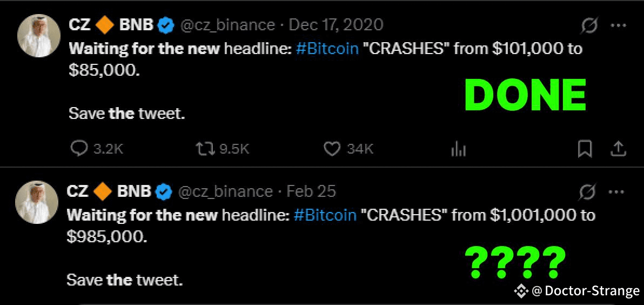Screen dimensions: 644x305
Task: Click the Grok slash icon on Feb 25 tweet
Action: coord(587,192)
